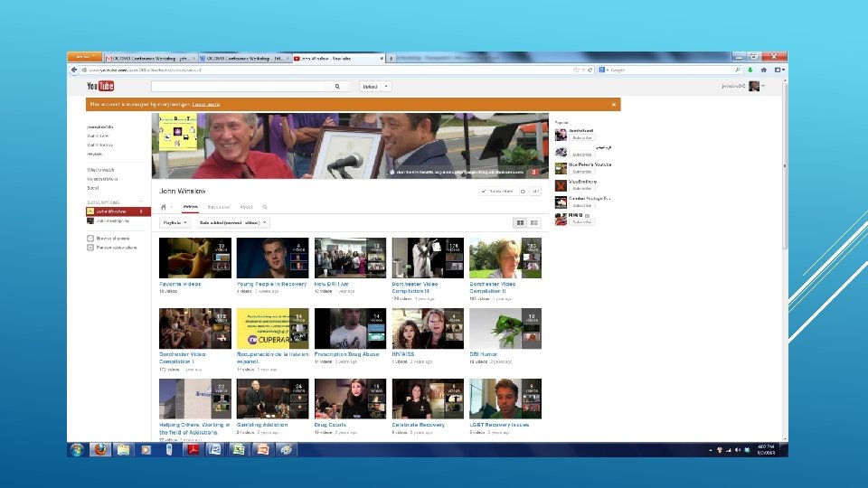Open the Favorite videos playlist thumbnail
This screenshot has width=868, height=488.
[195, 258]
